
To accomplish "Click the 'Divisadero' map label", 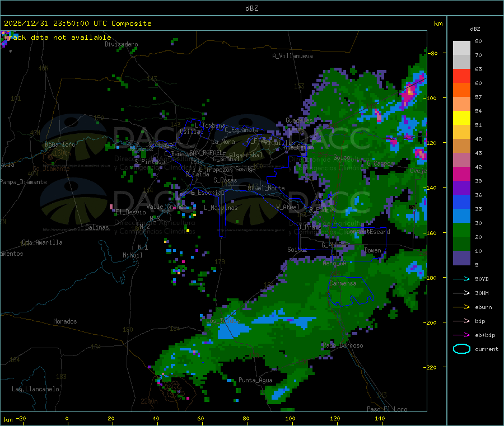I will point(121,44).
